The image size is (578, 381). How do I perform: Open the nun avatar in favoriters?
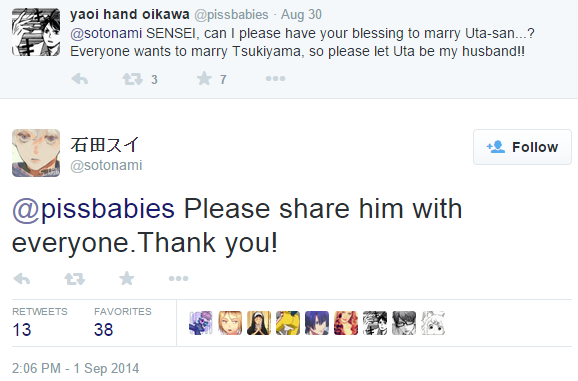coord(259,323)
